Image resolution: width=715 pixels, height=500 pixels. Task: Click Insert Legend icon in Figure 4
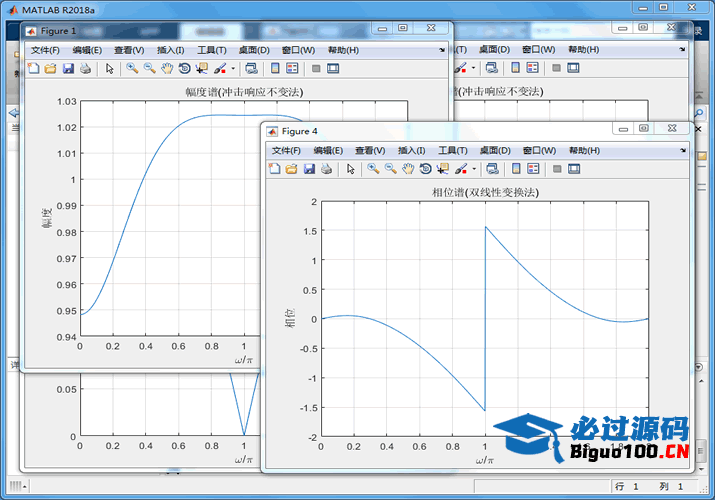coord(534,169)
